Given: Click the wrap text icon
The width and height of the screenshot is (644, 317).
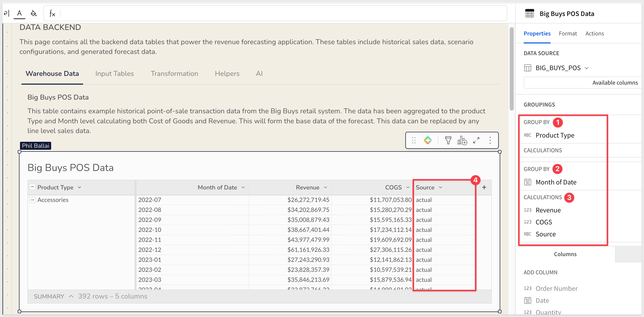Looking at the screenshot, I should [6, 13].
